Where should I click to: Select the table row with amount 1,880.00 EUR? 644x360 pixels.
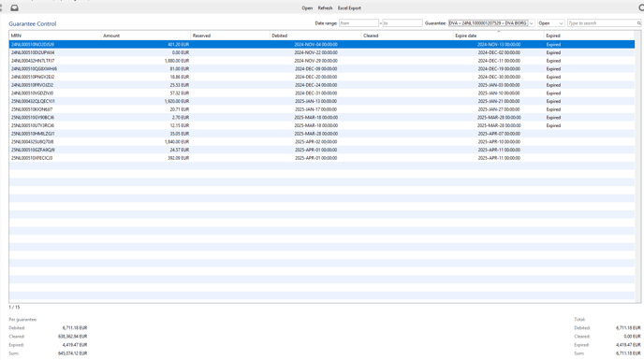point(322,61)
